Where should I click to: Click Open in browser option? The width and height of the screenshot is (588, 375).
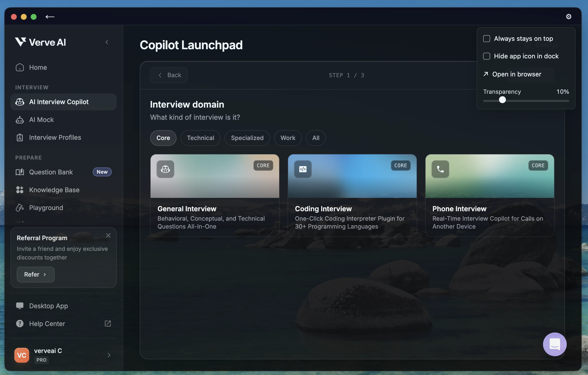[512, 74]
